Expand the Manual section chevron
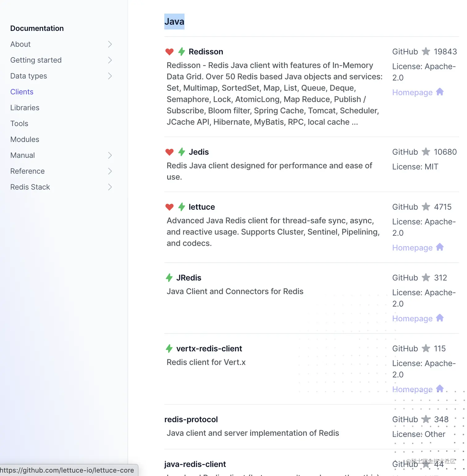This screenshot has width=467, height=476. (110, 155)
